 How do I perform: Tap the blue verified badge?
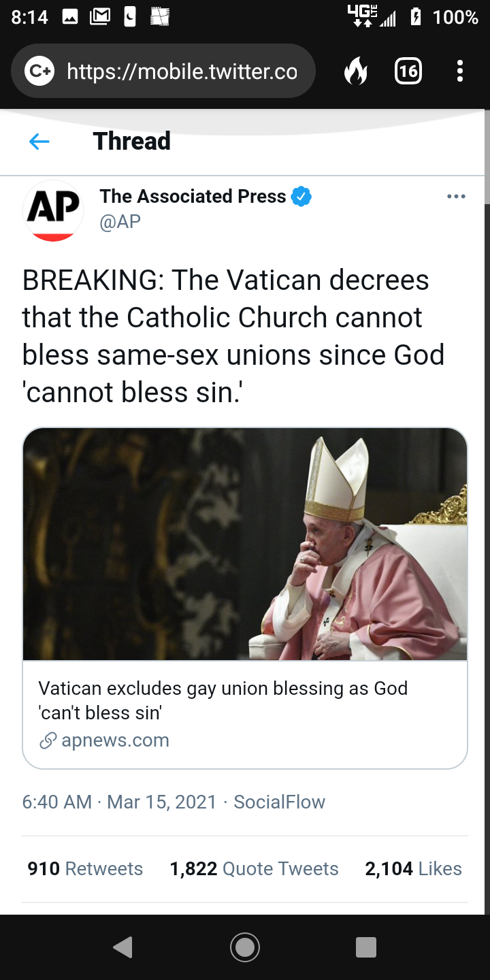[301, 197]
